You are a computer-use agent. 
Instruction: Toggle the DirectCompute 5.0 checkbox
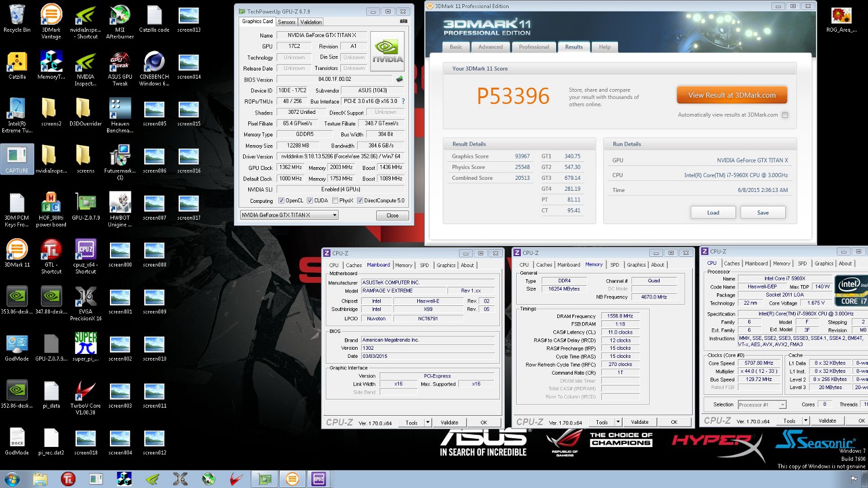[360, 201]
